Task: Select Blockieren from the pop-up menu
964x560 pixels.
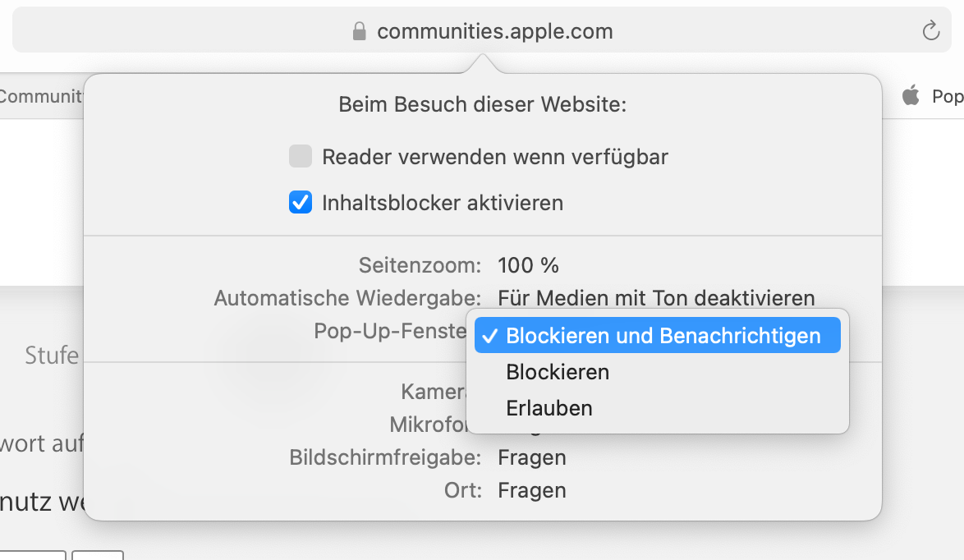Action: tap(558, 372)
